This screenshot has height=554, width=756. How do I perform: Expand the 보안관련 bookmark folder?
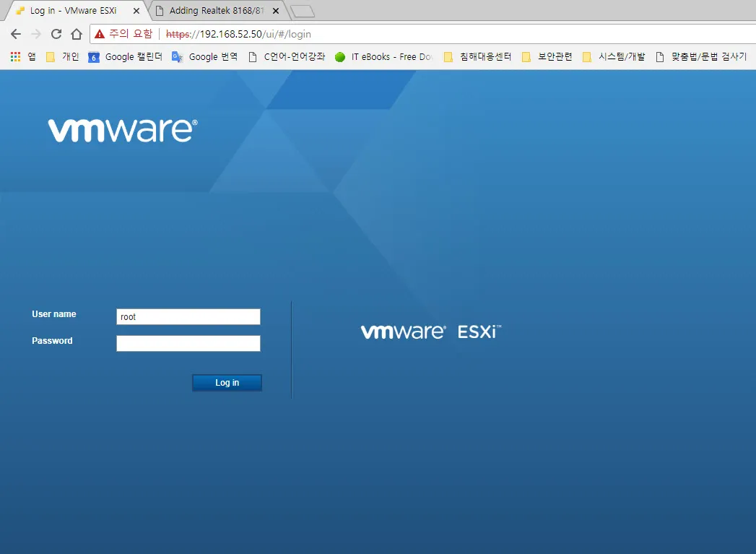coord(547,57)
